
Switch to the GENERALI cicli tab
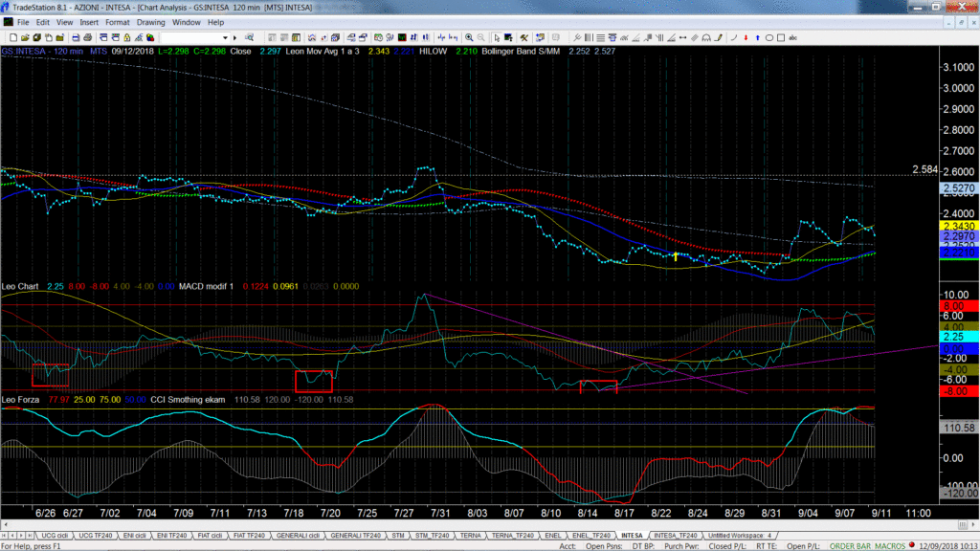click(299, 536)
